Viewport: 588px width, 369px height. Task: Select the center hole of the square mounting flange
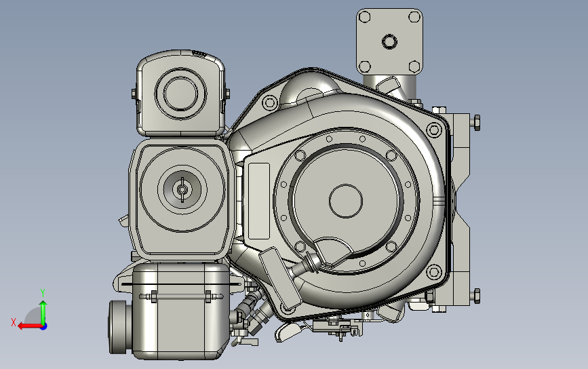pyautogui.click(x=389, y=41)
